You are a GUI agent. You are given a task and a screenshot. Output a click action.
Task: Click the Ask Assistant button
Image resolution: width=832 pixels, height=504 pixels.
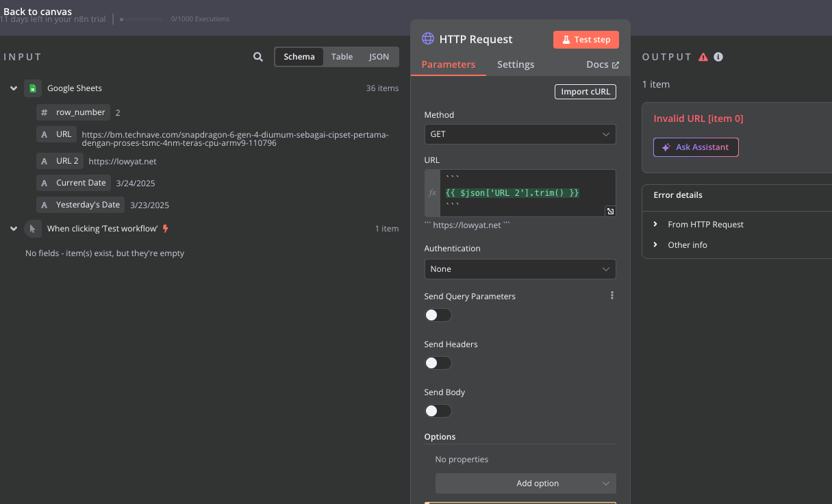696,147
